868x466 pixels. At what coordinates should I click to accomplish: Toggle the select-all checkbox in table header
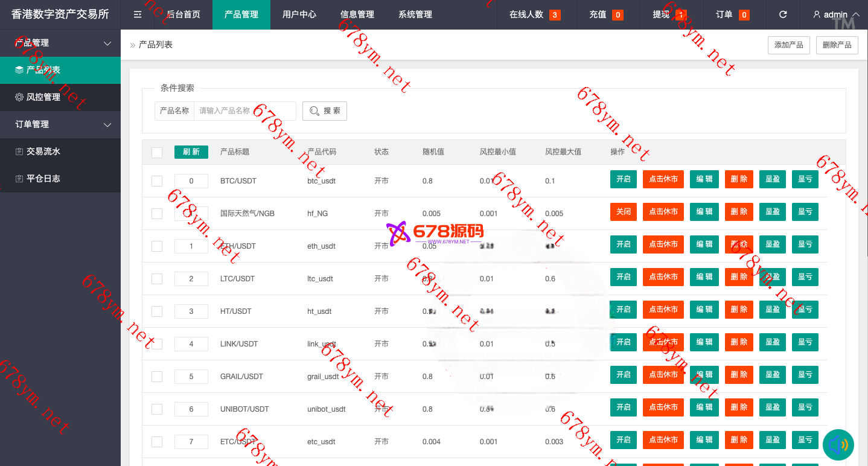157,152
